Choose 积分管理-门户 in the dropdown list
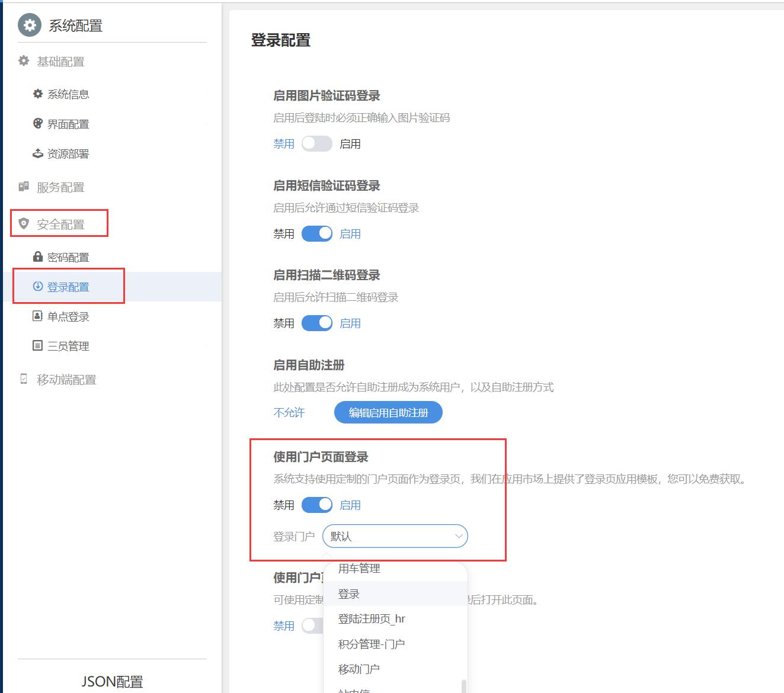This screenshot has width=784, height=693. [371, 644]
